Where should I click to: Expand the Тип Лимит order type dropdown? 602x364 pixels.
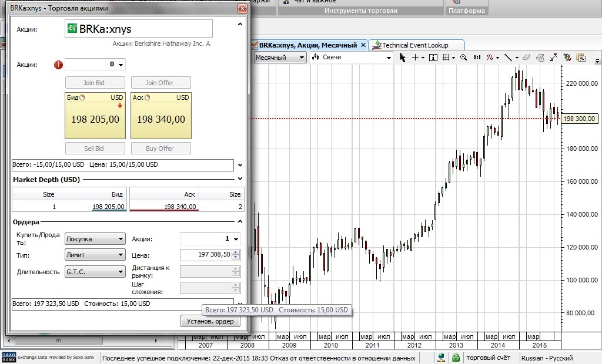click(x=95, y=255)
